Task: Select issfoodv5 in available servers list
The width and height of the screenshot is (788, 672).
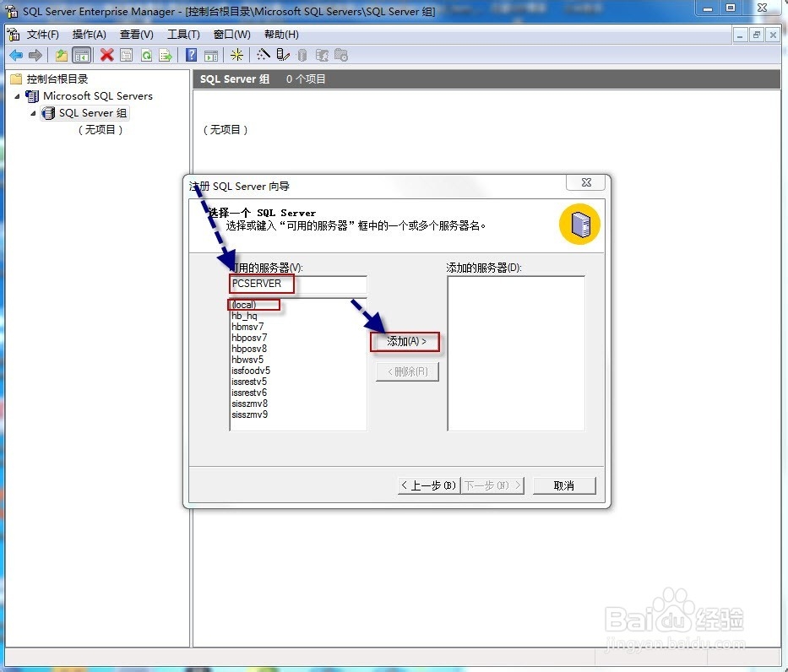Action: pyautogui.click(x=251, y=371)
